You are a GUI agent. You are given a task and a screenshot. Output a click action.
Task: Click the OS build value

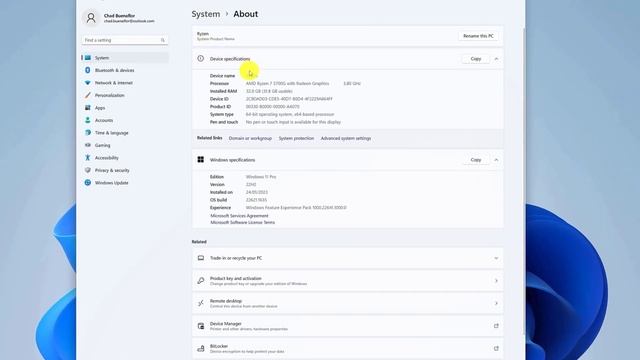tap(256, 200)
